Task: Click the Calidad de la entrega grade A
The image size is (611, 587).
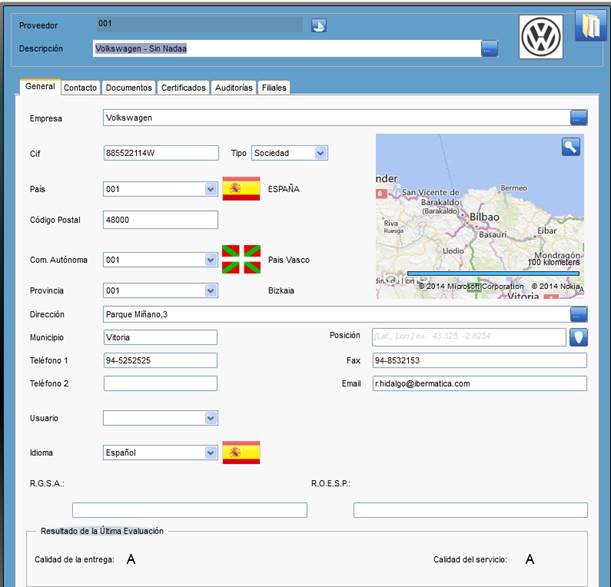Action: coord(131,560)
